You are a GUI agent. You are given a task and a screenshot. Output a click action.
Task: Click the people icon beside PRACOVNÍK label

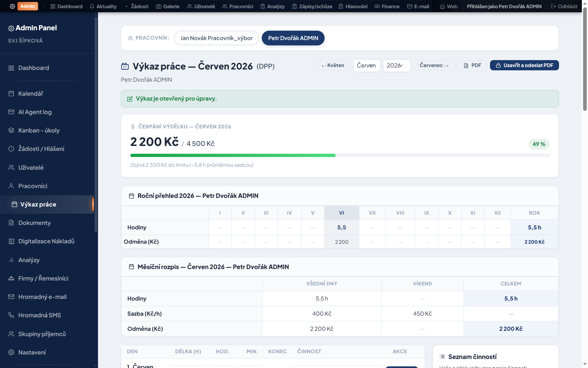tap(130, 38)
